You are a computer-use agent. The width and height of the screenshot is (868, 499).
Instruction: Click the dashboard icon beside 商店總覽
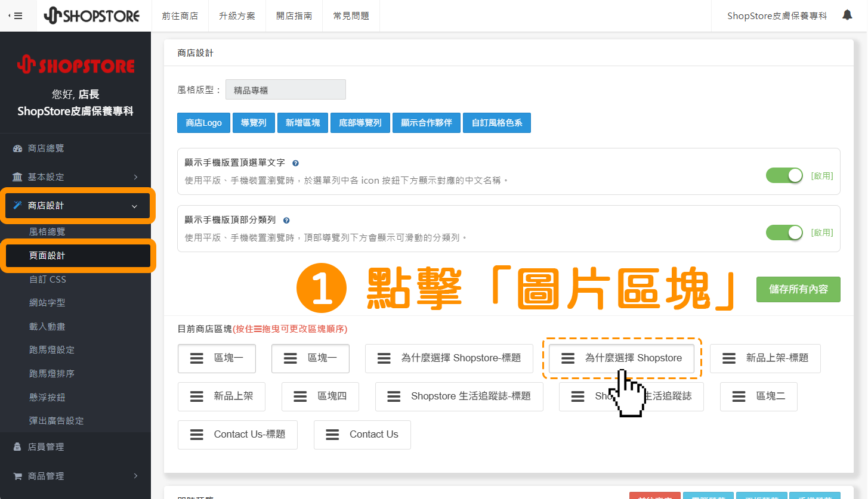coord(17,148)
